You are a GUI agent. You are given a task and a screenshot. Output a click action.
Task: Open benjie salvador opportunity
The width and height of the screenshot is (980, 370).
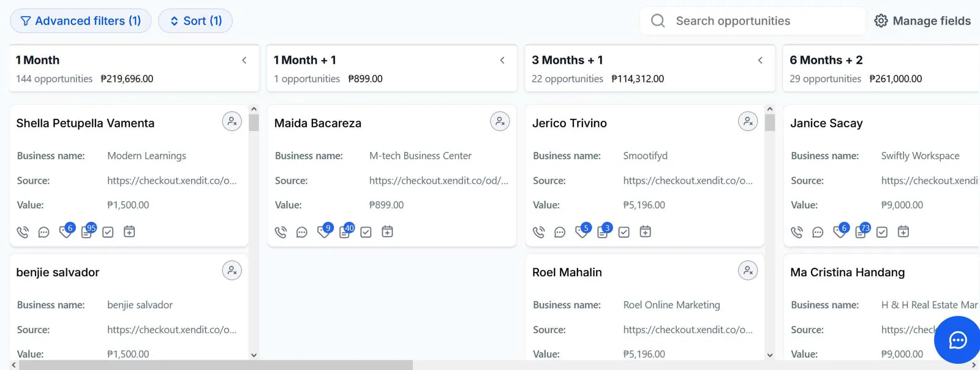click(x=58, y=272)
